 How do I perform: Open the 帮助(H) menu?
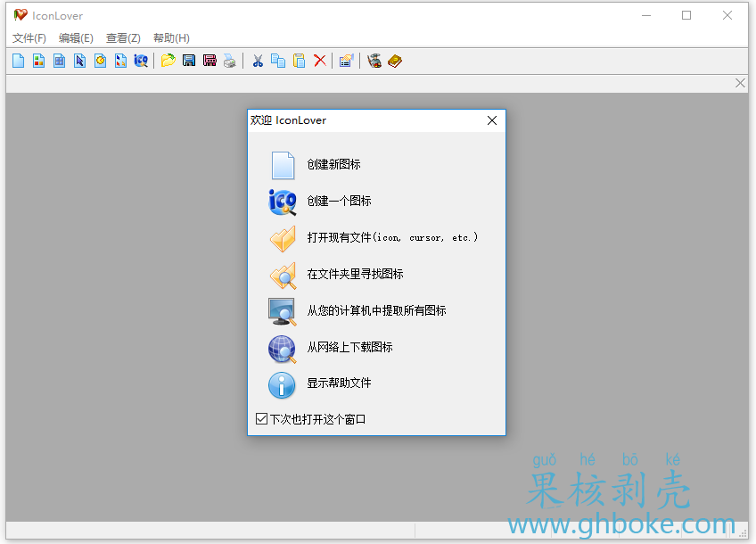(x=171, y=38)
